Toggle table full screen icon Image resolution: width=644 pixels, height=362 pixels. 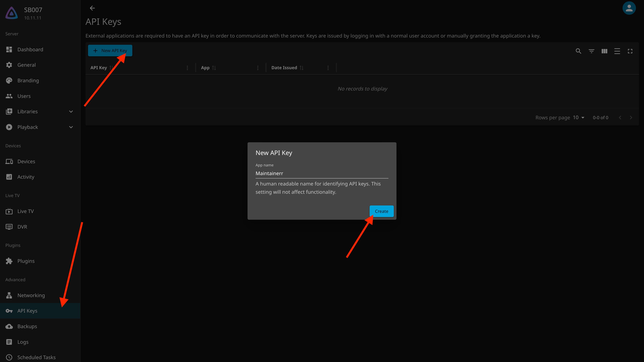[x=630, y=51]
